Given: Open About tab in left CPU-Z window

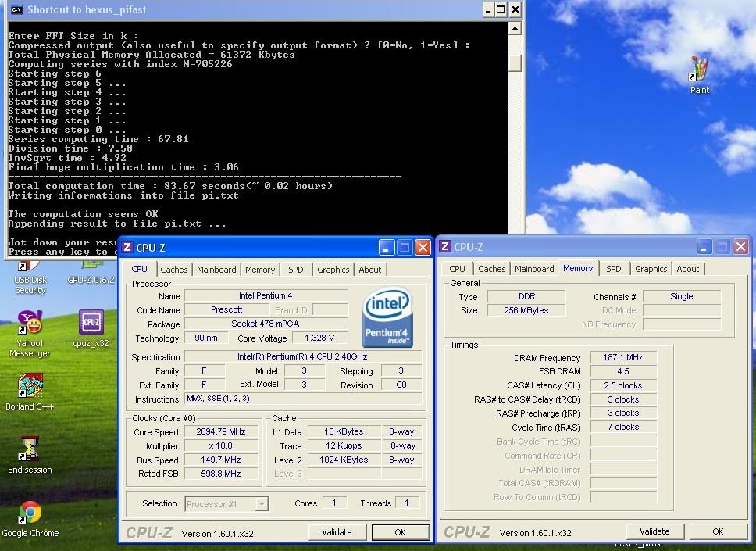Looking at the screenshot, I should pos(370,269).
